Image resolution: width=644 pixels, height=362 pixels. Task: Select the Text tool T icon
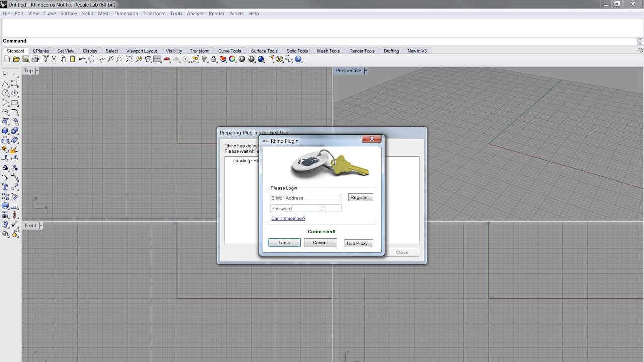(5, 187)
